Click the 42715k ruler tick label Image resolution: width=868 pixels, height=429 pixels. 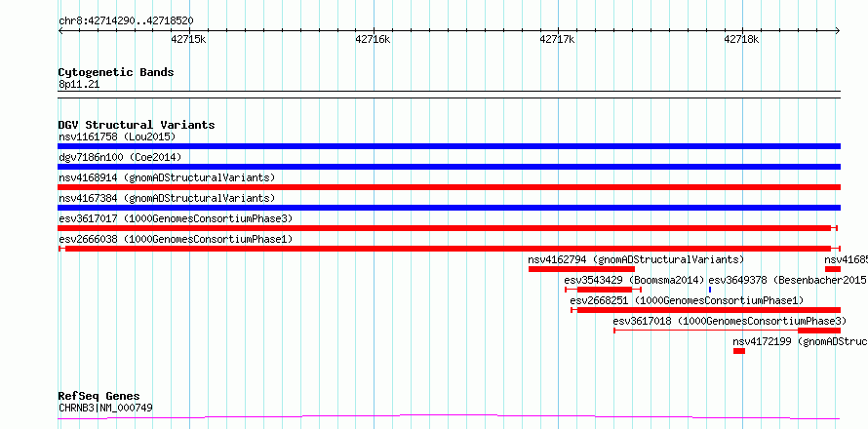click(189, 39)
